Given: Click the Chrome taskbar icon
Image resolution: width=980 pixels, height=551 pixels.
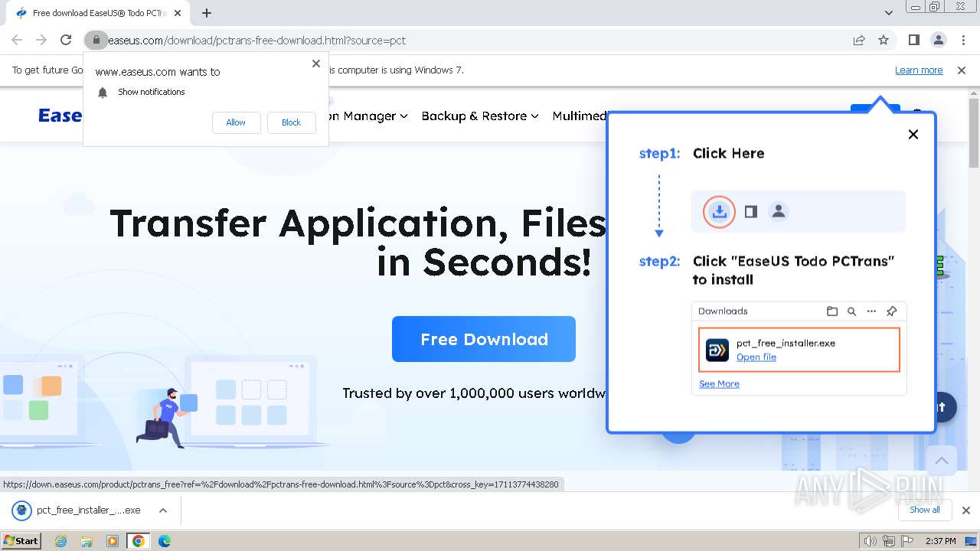Looking at the screenshot, I should point(138,541).
